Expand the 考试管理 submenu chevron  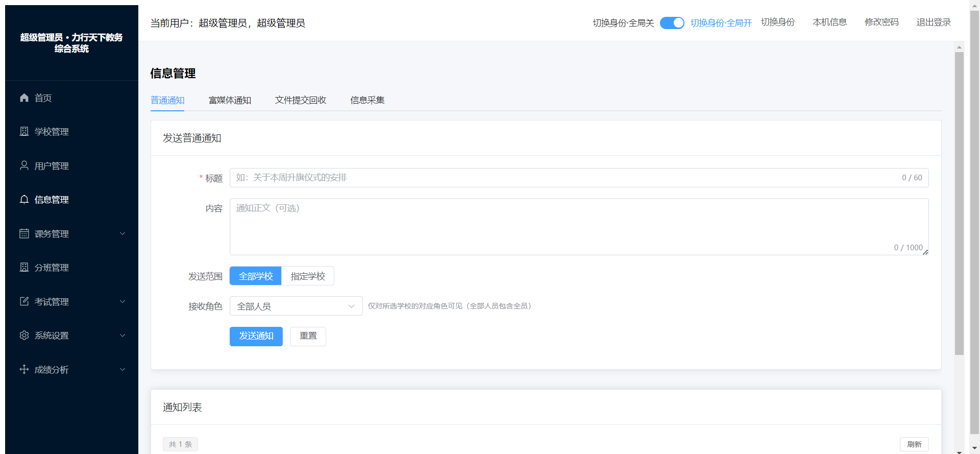122,301
